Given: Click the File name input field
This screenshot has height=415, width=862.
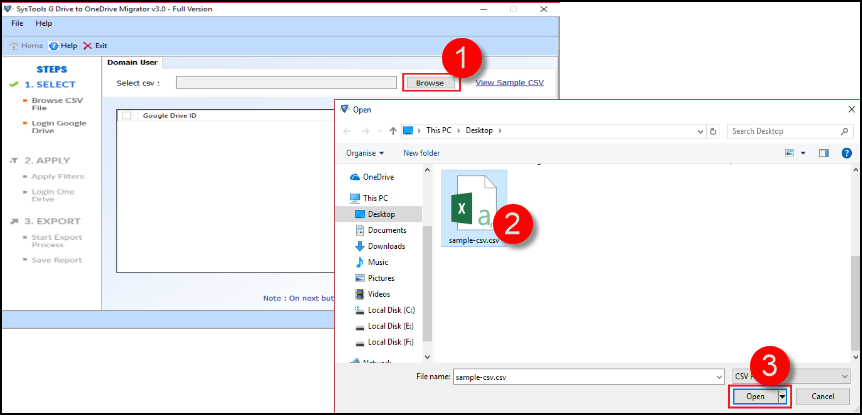Looking at the screenshot, I should tap(588, 377).
